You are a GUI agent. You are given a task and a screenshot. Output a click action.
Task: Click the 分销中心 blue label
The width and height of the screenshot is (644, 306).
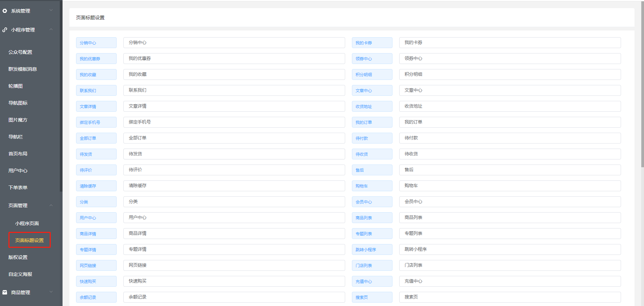pyautogui.click(x=96, y=43)
